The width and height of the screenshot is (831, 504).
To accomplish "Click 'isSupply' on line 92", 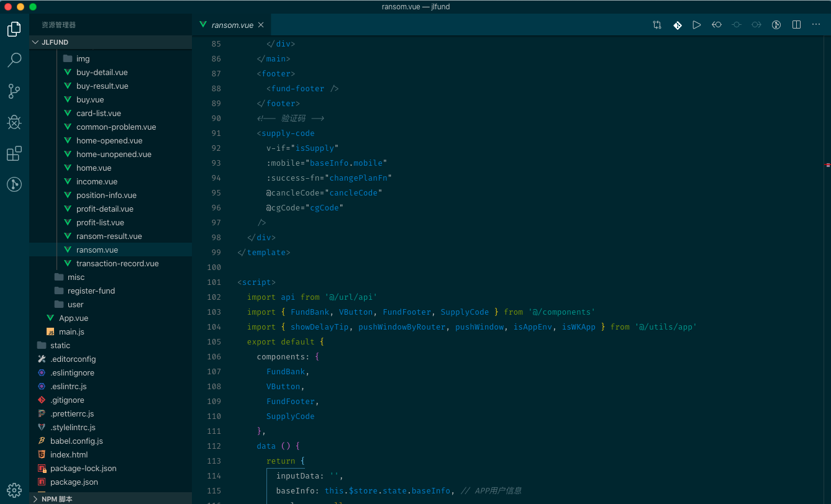I will pos(315,148).
